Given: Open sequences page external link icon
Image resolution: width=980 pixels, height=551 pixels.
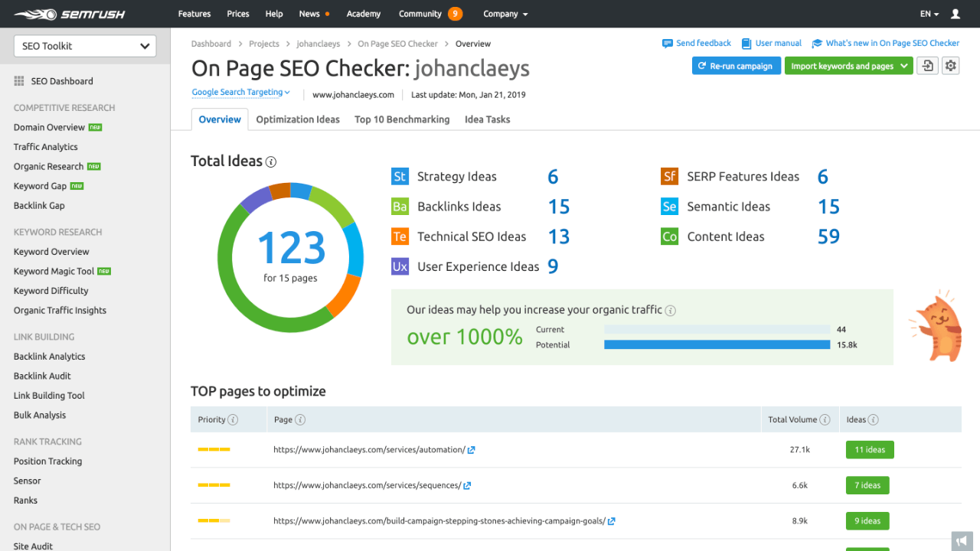Looking at the screenshot, I should pos(467,485).
